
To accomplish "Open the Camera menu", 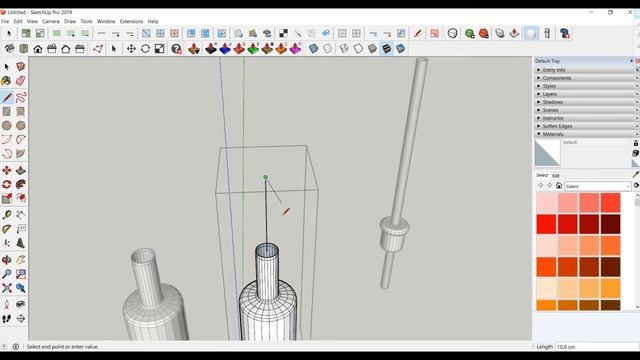I will point(51,21).
